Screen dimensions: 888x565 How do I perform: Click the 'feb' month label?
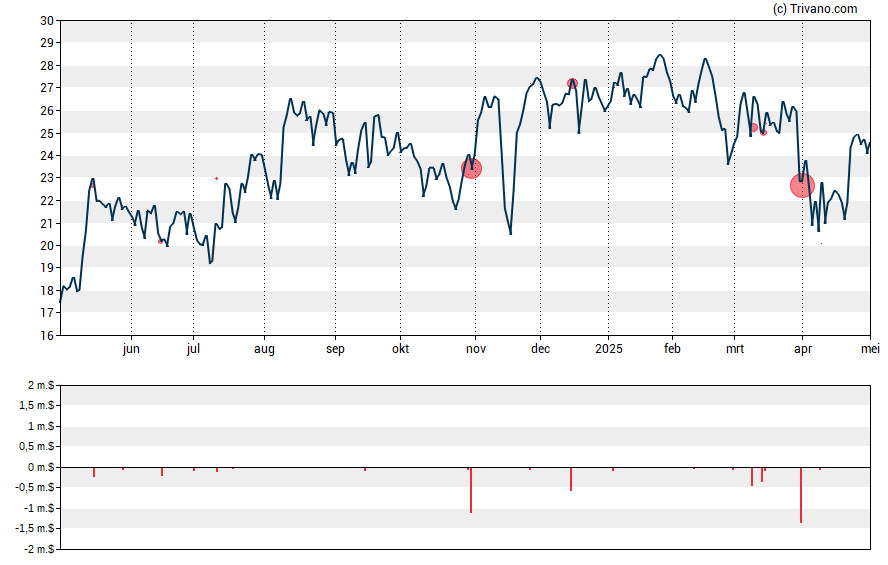[672, 349]
